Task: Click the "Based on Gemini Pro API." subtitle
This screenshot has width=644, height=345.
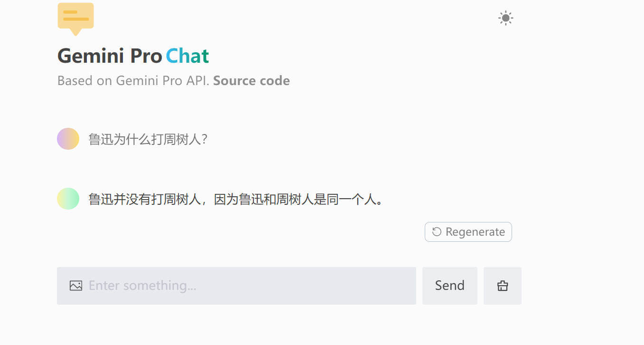Action: coord(133,81)
